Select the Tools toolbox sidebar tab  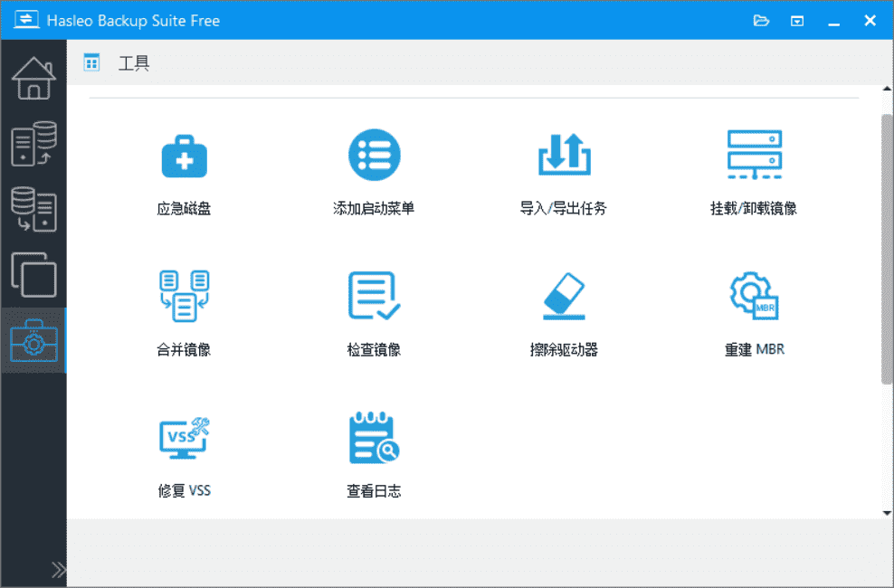tap(33, 340)
